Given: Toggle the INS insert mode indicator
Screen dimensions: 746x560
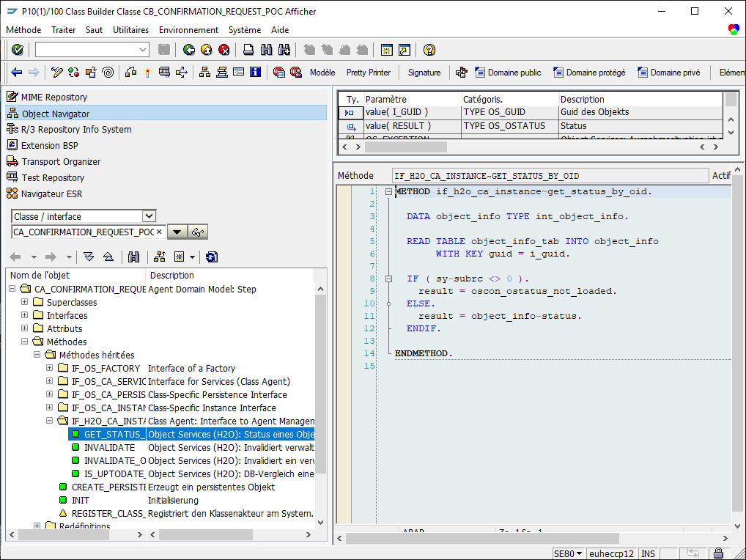Looking at the screenshot, I should 648,554.
